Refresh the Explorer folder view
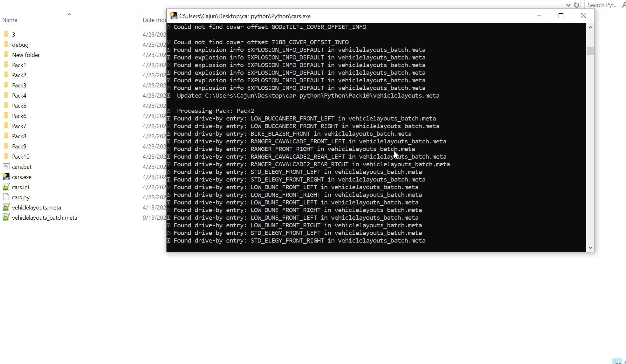 pos(576,5)
